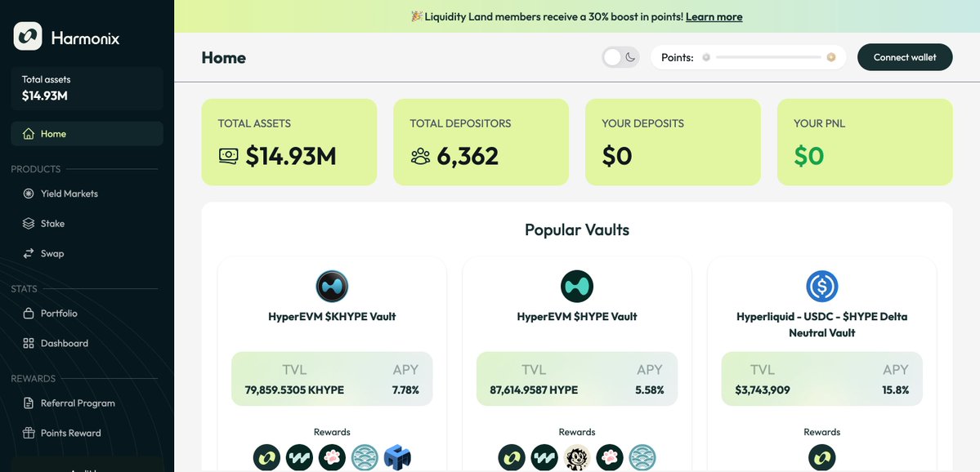Open the Home page in the sidebar
The image size is (980, 472).
tap(87, 134)
